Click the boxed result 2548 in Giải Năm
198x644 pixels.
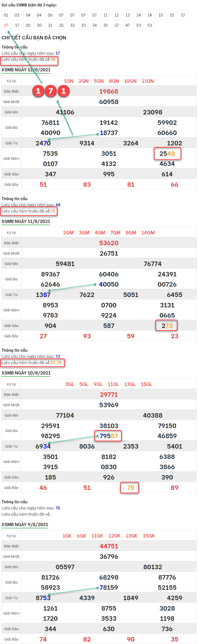(167, 154)
